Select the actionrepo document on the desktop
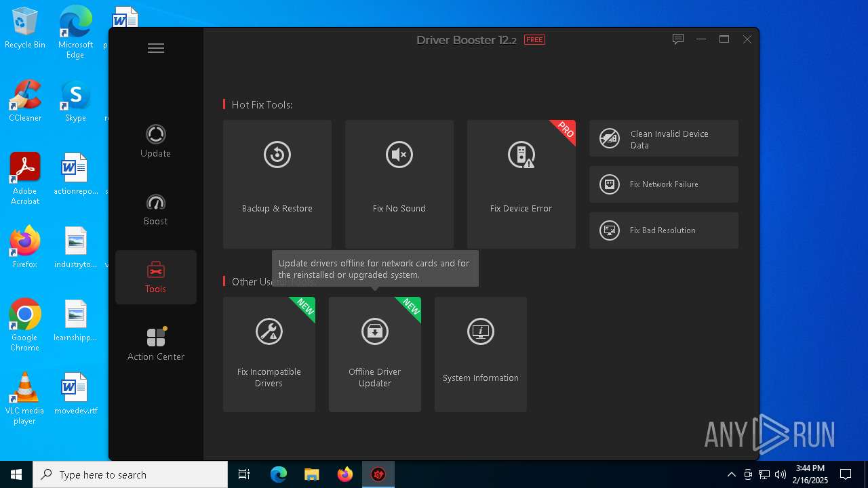 click(x=75, y=174)
